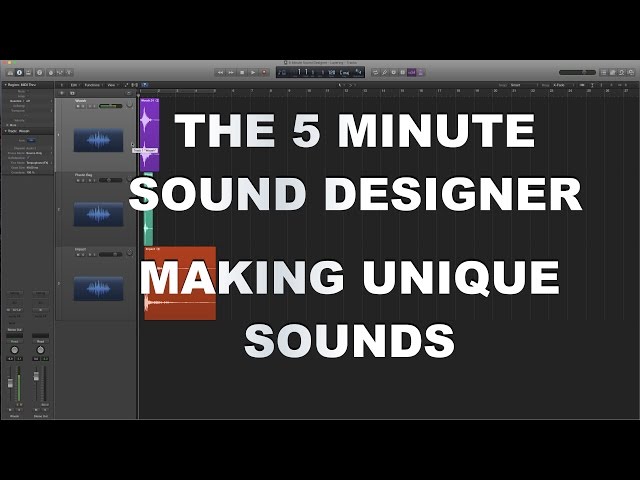Image resolution: width=640 pixels, height=480 pixels.
Task: Toggle the Metronome purple button
Action: coord(420,73)
